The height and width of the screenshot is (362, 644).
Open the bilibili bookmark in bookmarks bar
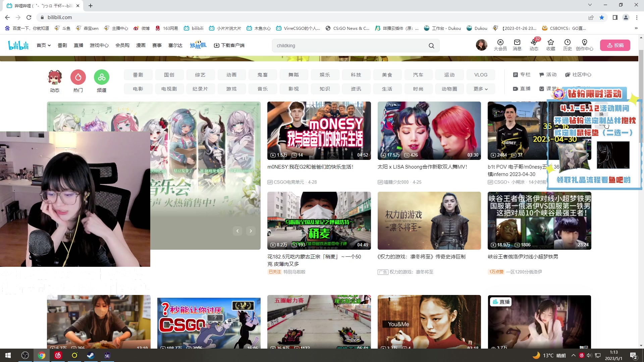pyautogui.click(x=194, y=28)
